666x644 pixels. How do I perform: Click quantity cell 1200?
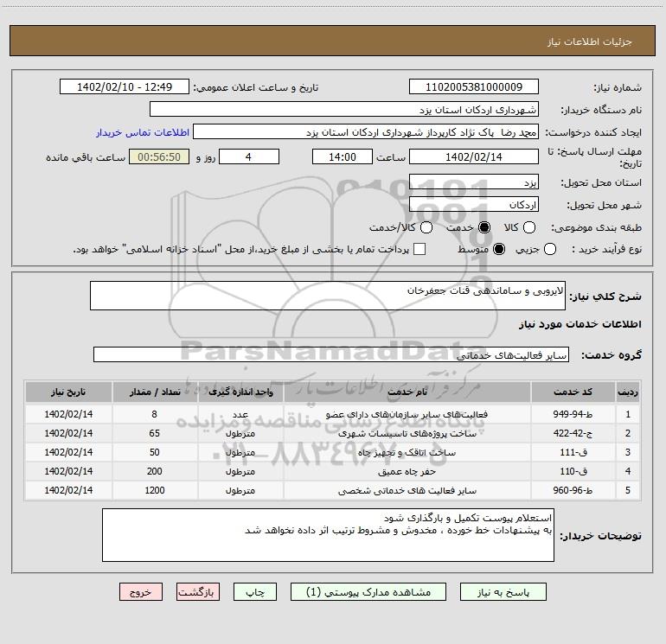point(155,490)
